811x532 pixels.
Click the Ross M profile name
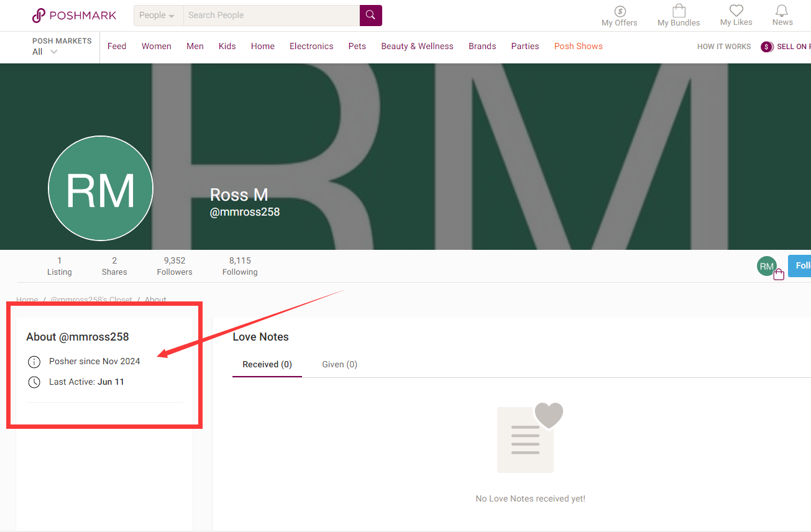coord(239,195)
